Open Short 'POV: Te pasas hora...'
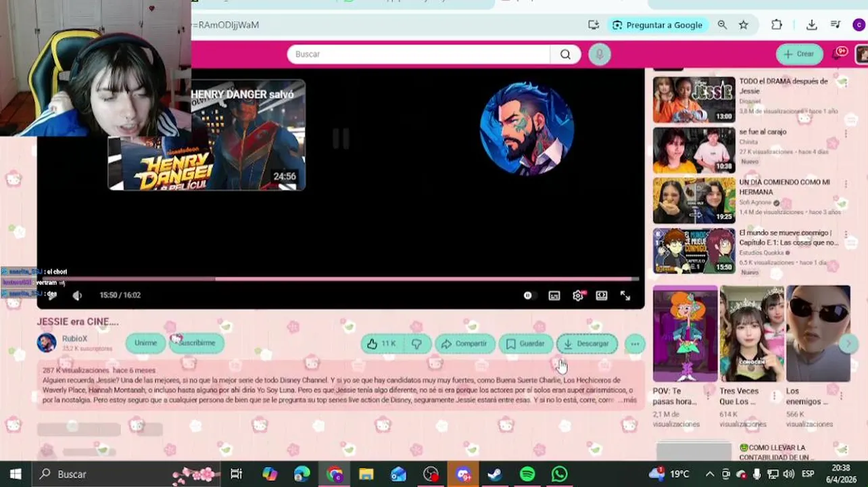The width and height of the screenshot is (868, 487). pos(685,333)
